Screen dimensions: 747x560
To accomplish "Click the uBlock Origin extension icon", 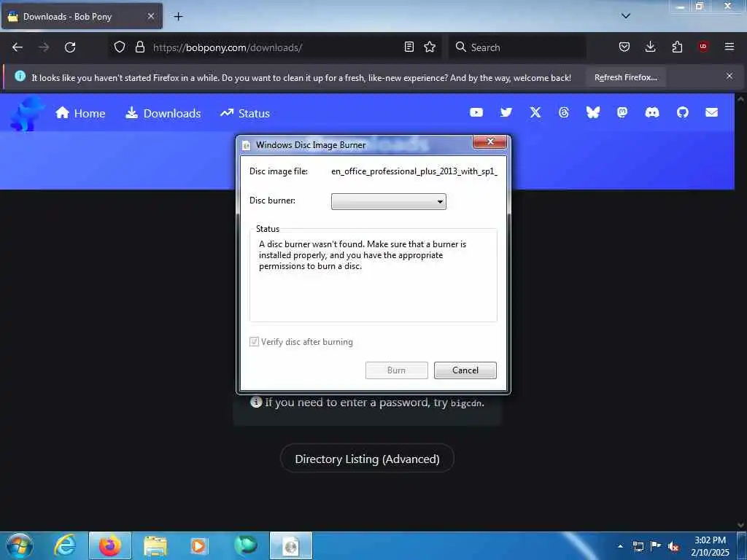I will (703, 46).
